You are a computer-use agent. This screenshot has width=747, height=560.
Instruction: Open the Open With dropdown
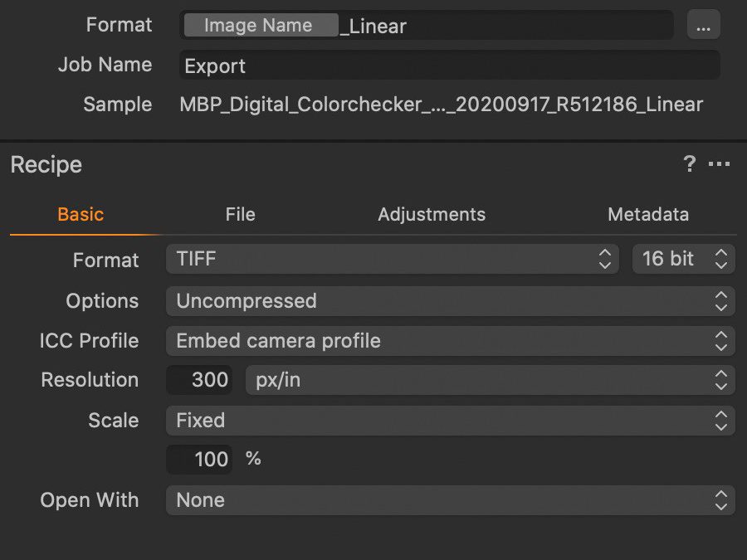pyautogui.click(x=450, y=499)
